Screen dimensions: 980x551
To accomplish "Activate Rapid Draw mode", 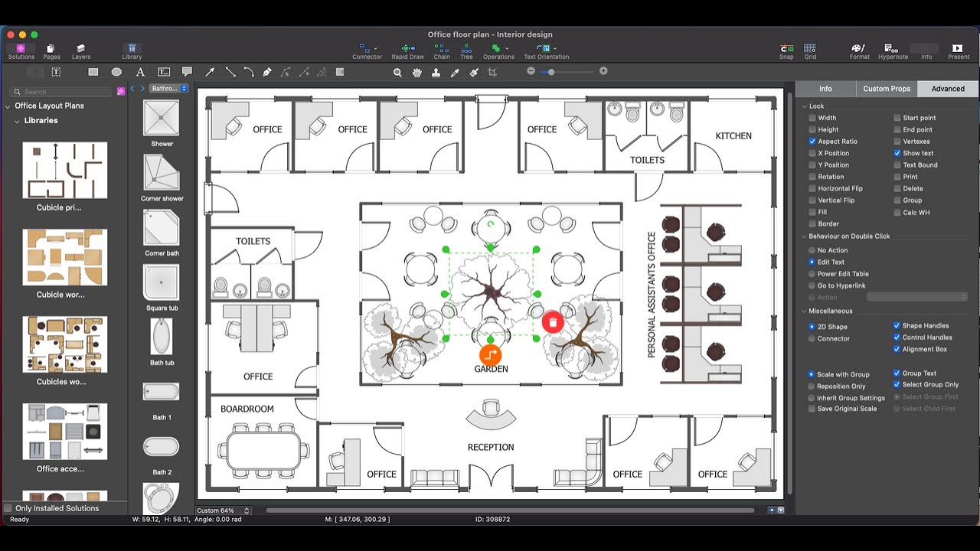I will 407,51.
